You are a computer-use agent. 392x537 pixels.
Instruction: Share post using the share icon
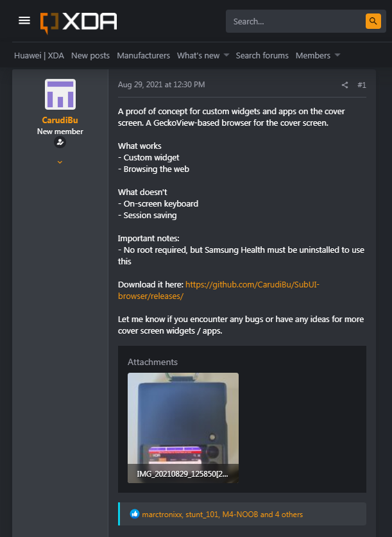point(345,85)
